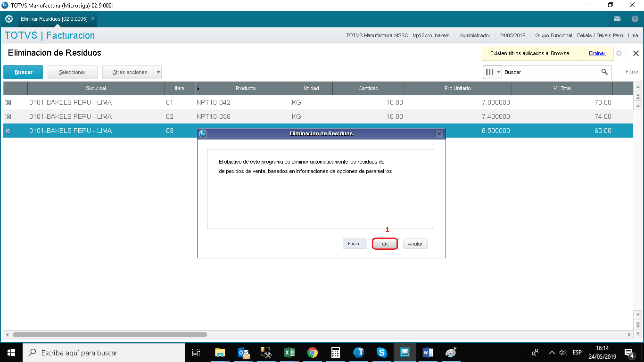Click the Administrador user label
The image size is (644, 362).
point(475,35)
